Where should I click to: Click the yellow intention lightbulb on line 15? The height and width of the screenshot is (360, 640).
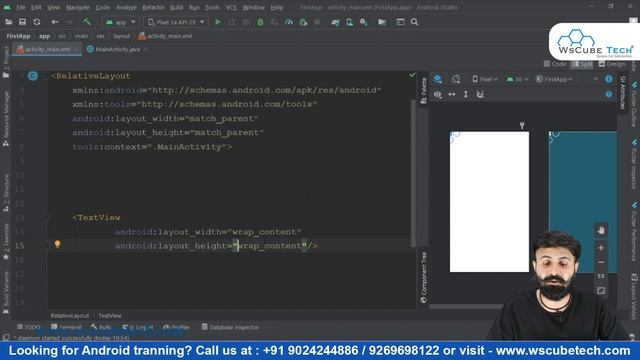58,244
